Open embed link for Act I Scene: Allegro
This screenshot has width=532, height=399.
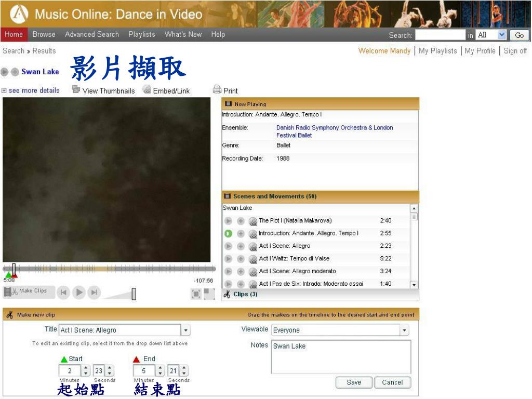coord(253,246)
